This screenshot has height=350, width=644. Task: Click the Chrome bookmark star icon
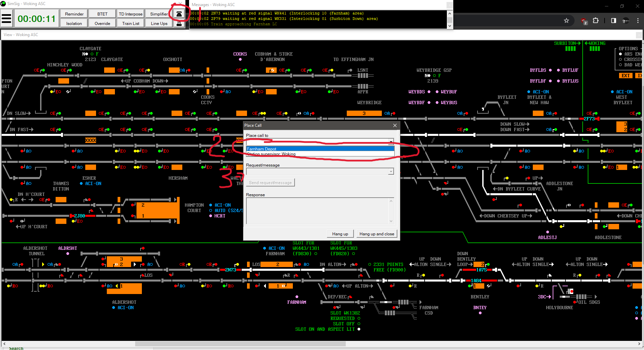pyautogui.click(x=566, y=21)
